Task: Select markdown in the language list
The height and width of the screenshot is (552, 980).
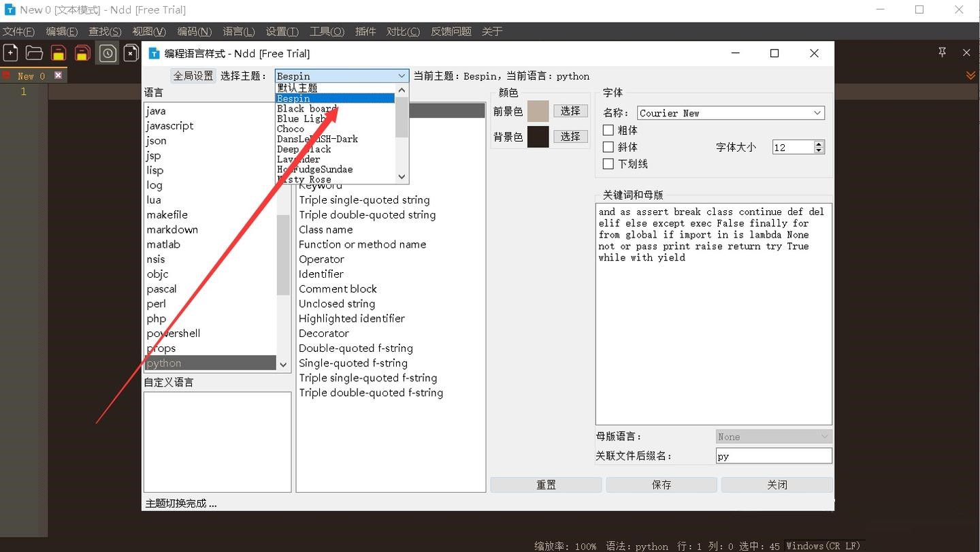Action: (x=210, y=229)
